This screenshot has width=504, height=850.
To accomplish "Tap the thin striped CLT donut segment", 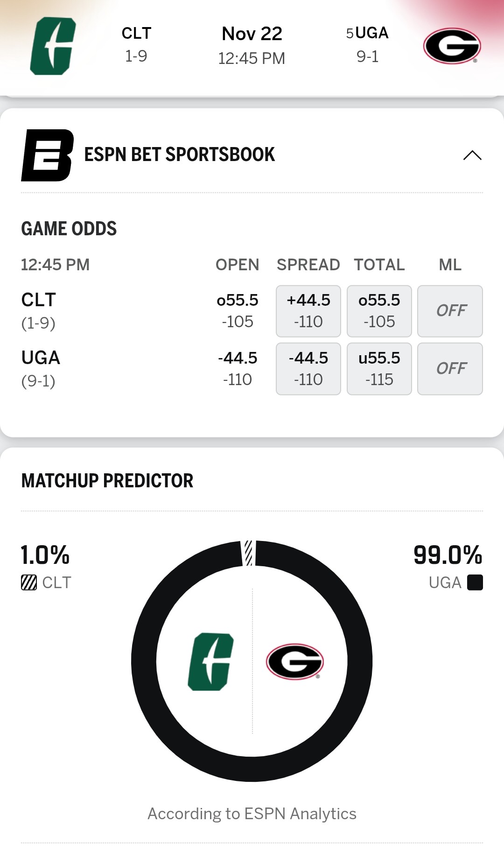I will 249,553.
